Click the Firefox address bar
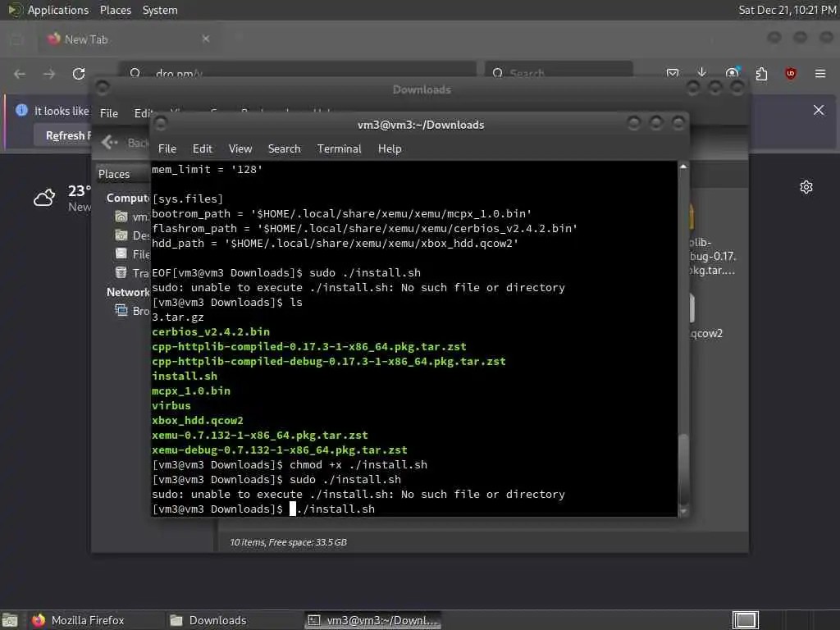 click(x=297, y=71)
